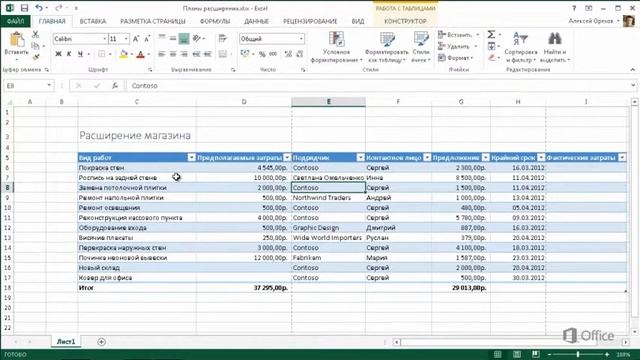This screenshot has width=640, height=360.
Task: Select the Лист1 sheet tab
Action: point(66,342)
